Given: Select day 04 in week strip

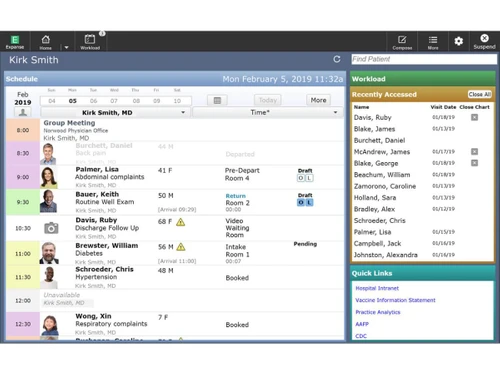Looking at the screenshot, I should point(52,101).
